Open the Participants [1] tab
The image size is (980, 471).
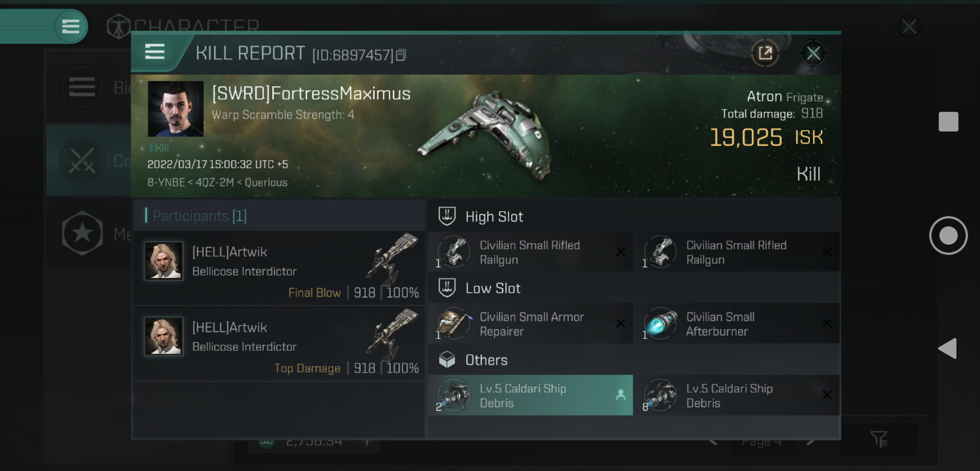click(199, 216)
